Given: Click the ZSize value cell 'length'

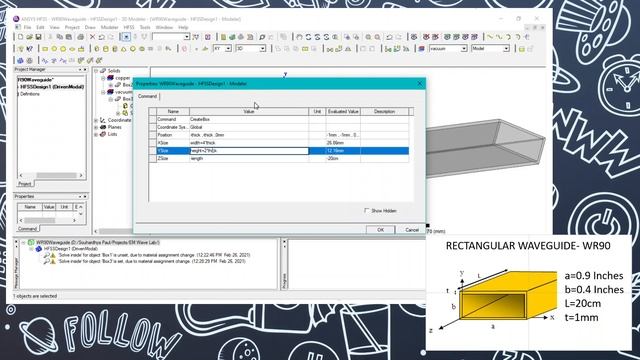Looking at the screenshot, I should [249, 158].
